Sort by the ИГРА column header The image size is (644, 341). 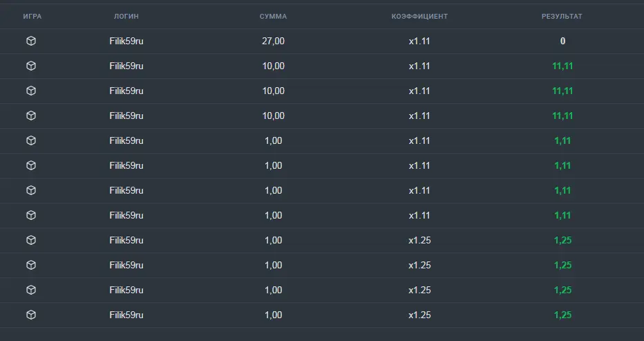click(32, 17)
